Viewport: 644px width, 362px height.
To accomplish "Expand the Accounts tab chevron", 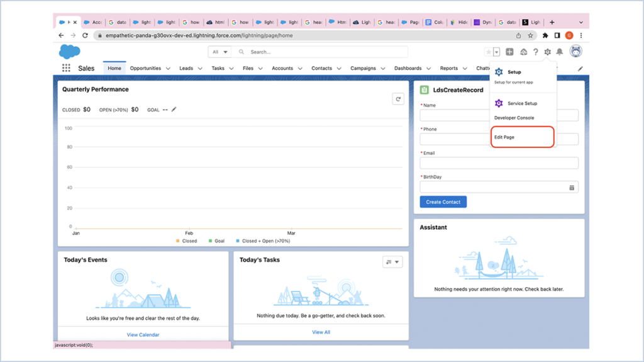I will [300, 69].
